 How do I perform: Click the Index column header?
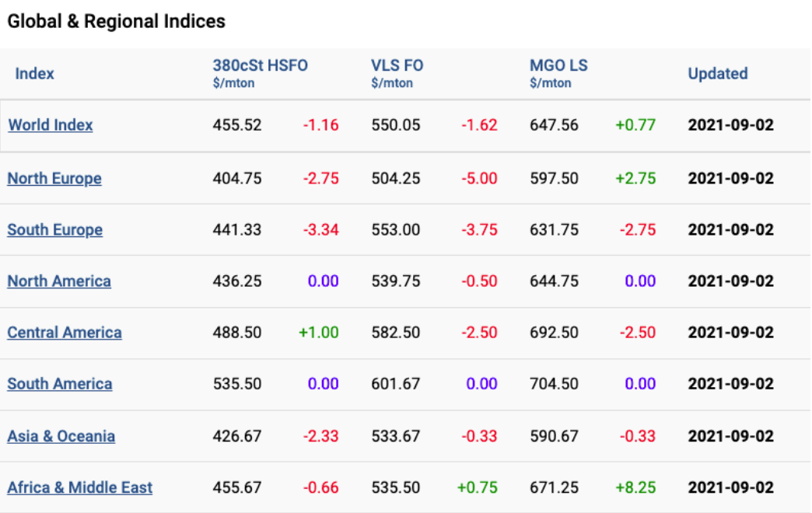[x=35, y=74]
